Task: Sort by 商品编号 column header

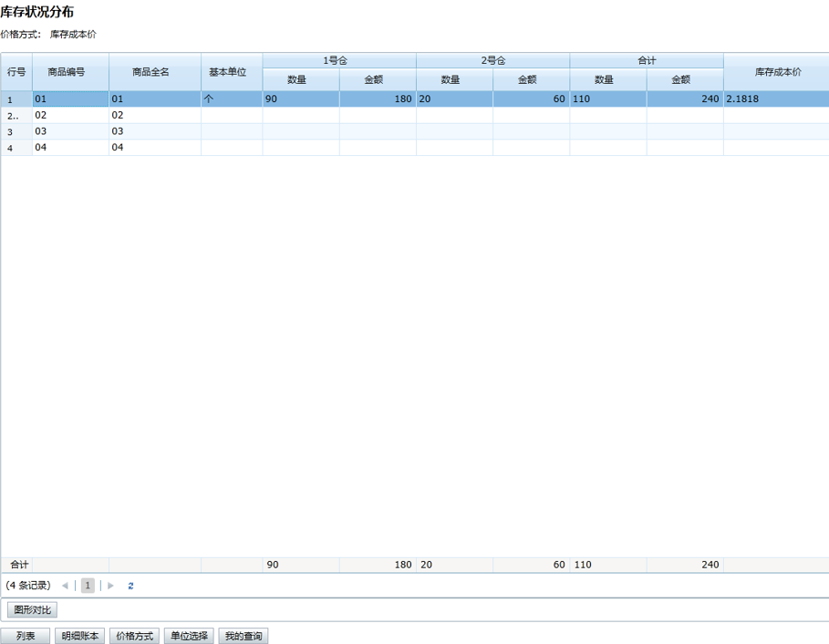Action: point(70,71)
